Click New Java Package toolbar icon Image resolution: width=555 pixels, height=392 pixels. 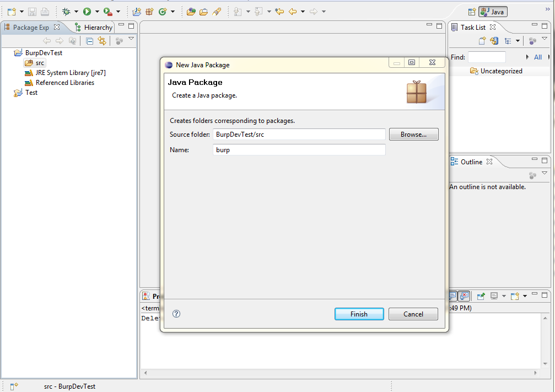click(x=150, y=12)
